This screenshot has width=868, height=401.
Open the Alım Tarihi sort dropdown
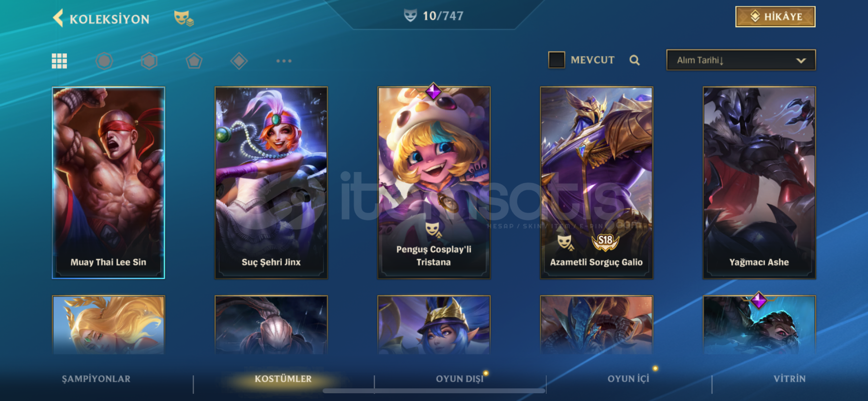741,60
